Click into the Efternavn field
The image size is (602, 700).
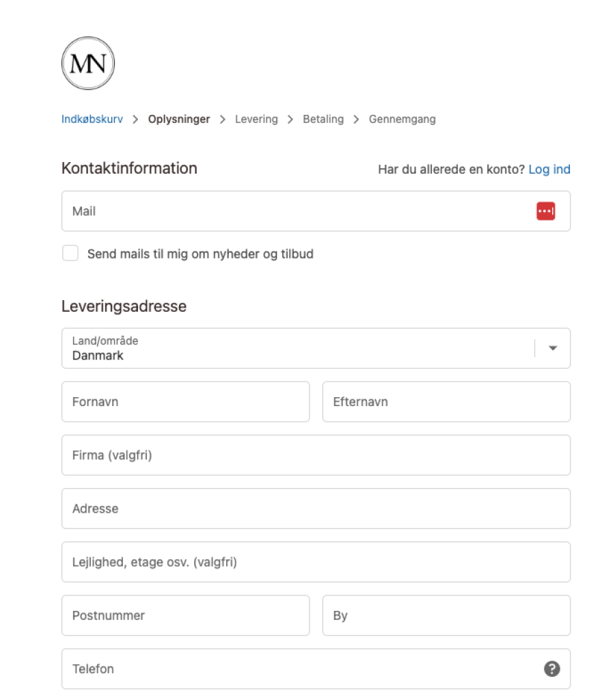point(446,402)
